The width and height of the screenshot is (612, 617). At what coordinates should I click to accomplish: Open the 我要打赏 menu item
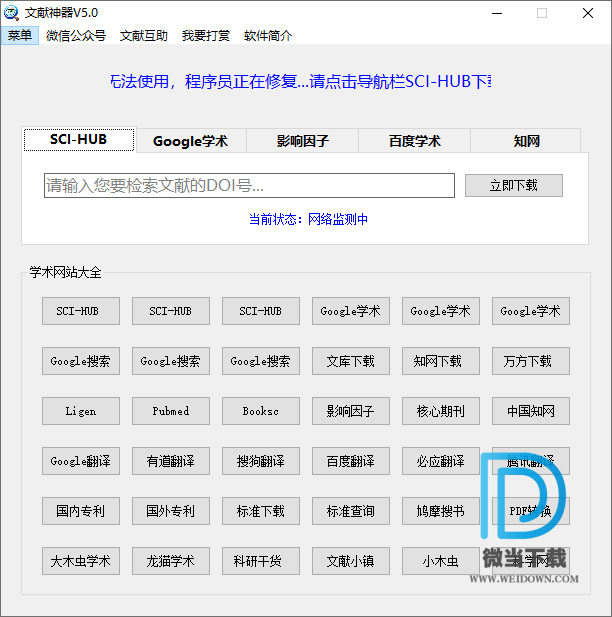[205, 36]
